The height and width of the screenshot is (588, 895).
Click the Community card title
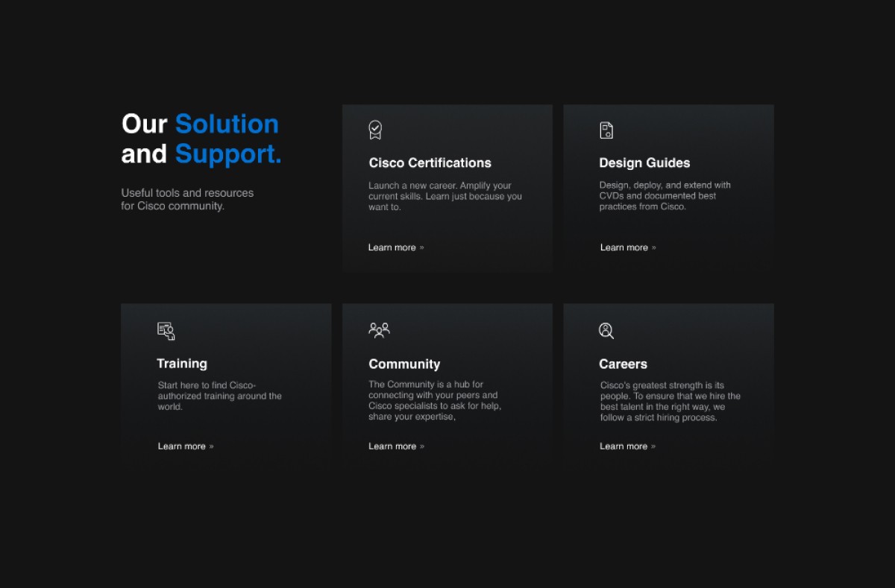pyautogui.click(x=404, y=364)
